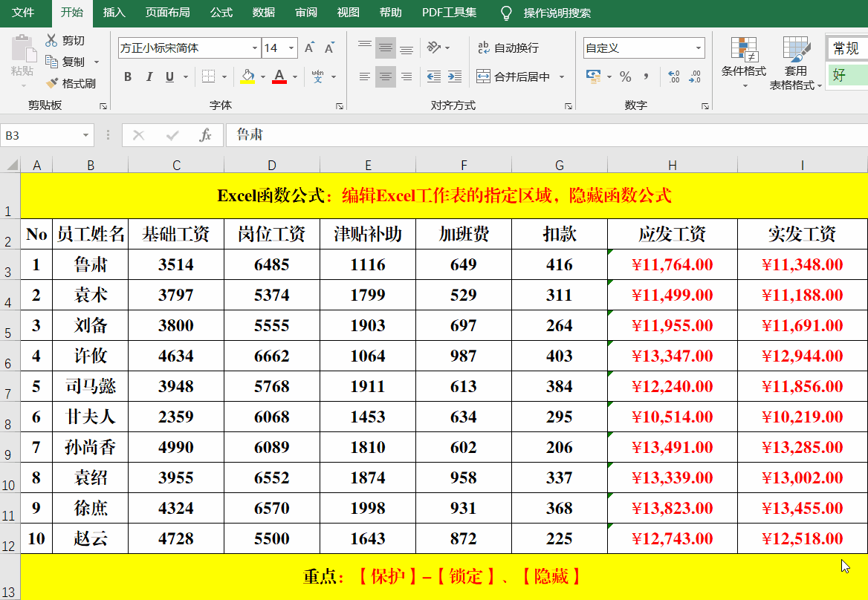Image resolution: width=868 pixels, height=600 pixels.
Task: Switch to the Formulas (公式) tab
Action: point(221,13)
